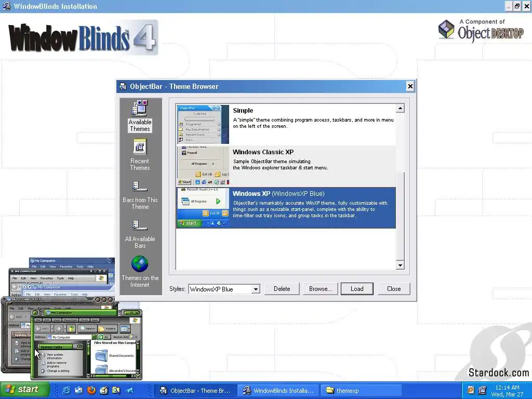Image resolution: width=532 pixels, height=399 pixels.
Task: Click the Stardock.com link text
Action: point(498,373)
